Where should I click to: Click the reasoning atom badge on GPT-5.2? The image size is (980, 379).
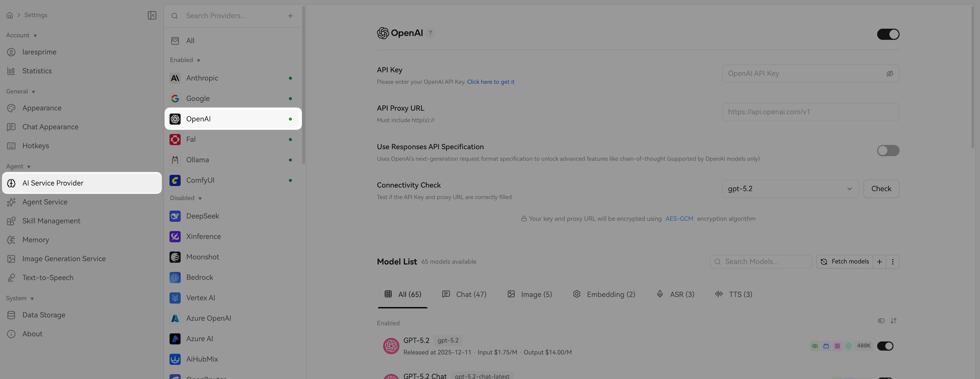(837, 346)
